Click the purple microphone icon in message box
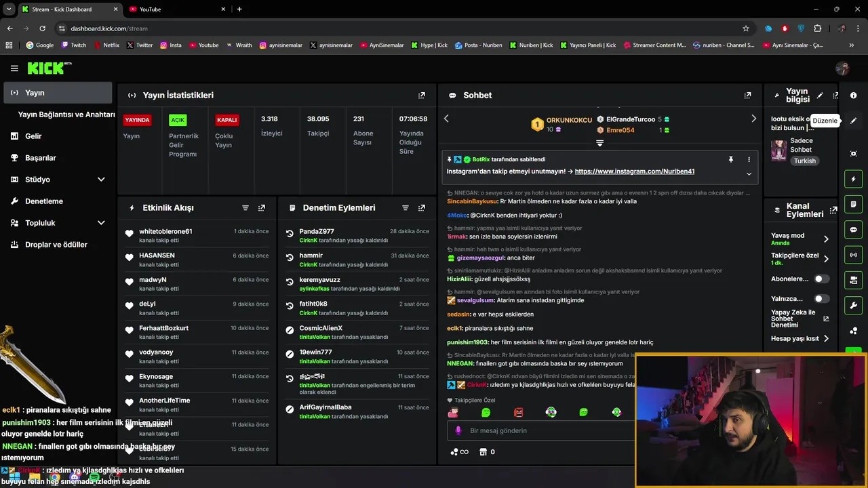This screenshot has height=488, width=868. pyautogui.click(x=458, y=430)
